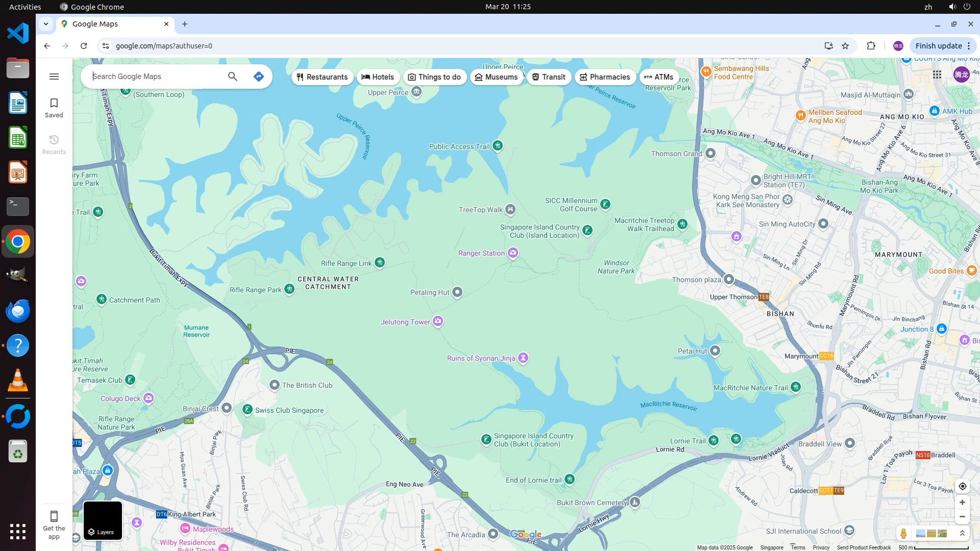
Task: Open the Saved places panel
Action: click(x=54, y=108)
